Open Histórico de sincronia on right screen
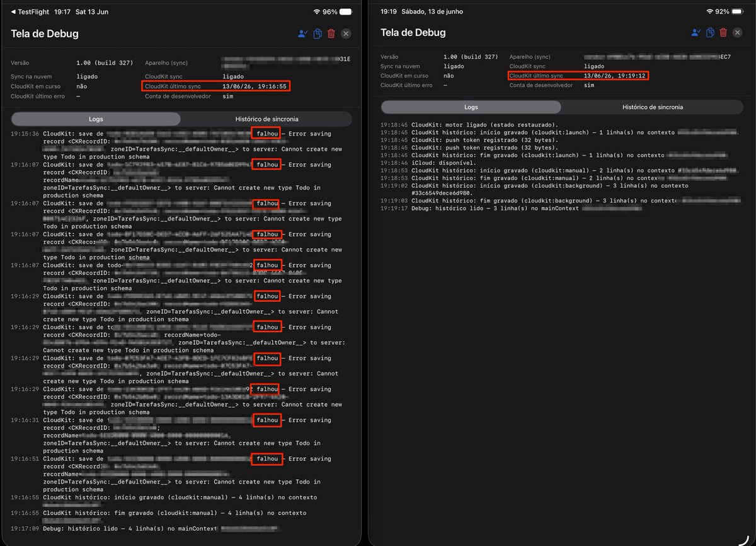 tap(652, 107)
